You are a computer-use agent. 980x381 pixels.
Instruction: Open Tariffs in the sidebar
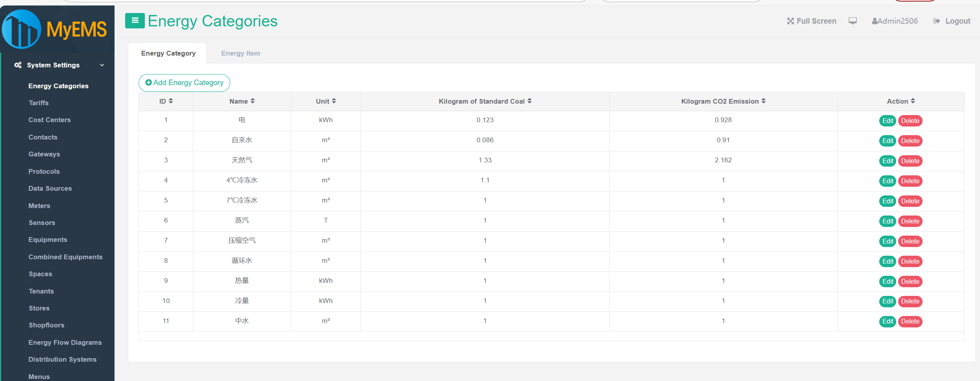click(39, 103)
